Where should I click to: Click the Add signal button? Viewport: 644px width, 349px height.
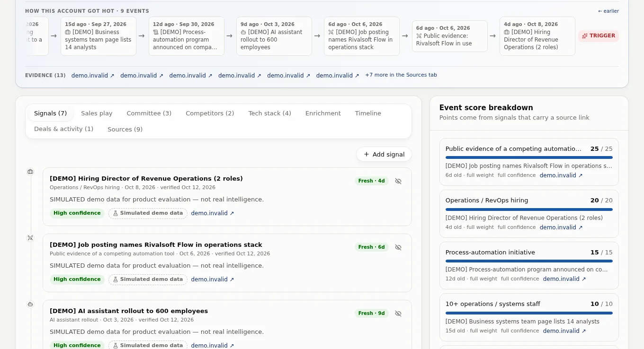click(x=384, y=154)
